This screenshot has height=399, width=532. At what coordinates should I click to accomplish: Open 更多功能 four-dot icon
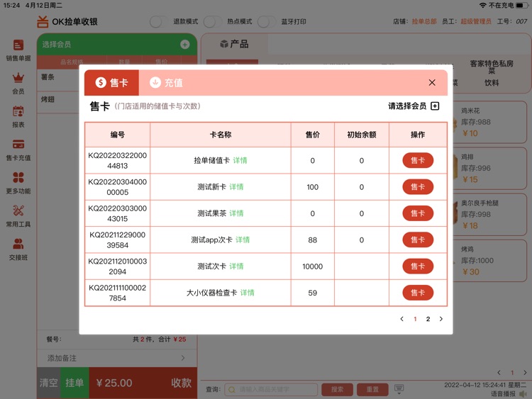(x=18, y=177)
